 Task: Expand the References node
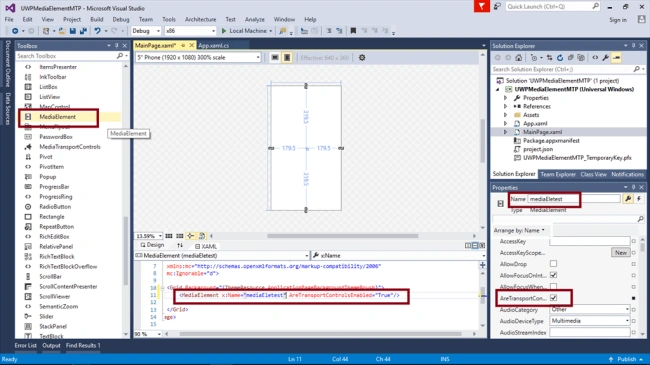tap(505, 107)
